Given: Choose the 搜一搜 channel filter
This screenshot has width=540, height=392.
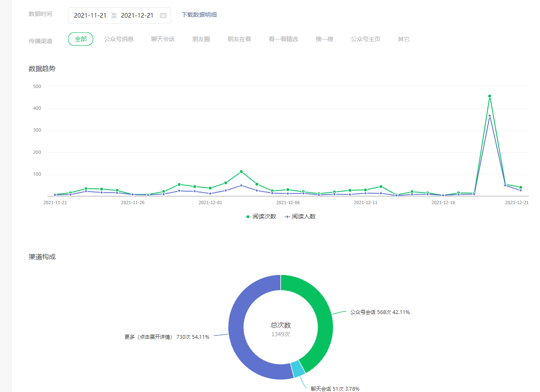Looking at the screenshot, I should (x=324, y=39).
